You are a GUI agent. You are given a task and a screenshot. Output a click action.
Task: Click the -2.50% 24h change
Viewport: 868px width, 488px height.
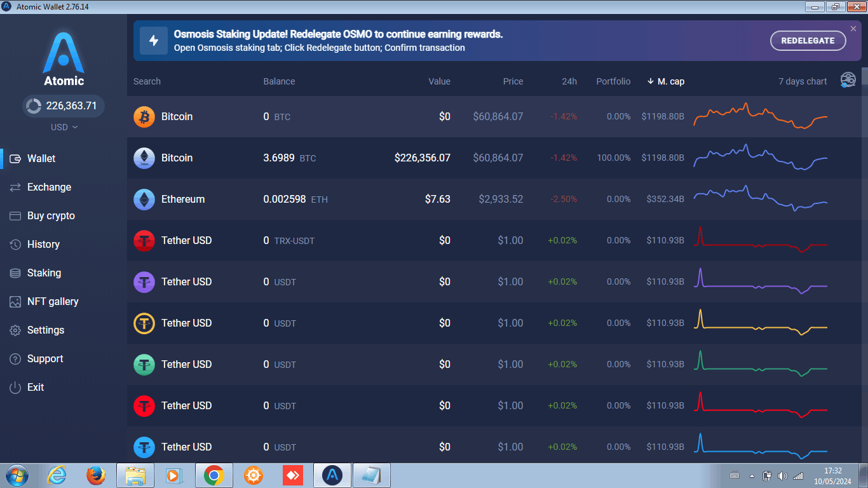point(564,200)
